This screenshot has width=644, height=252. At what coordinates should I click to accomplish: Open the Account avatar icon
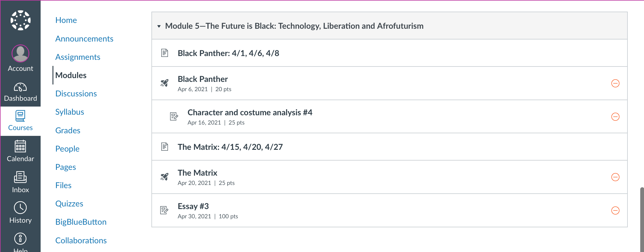click(x=20, y=54)
